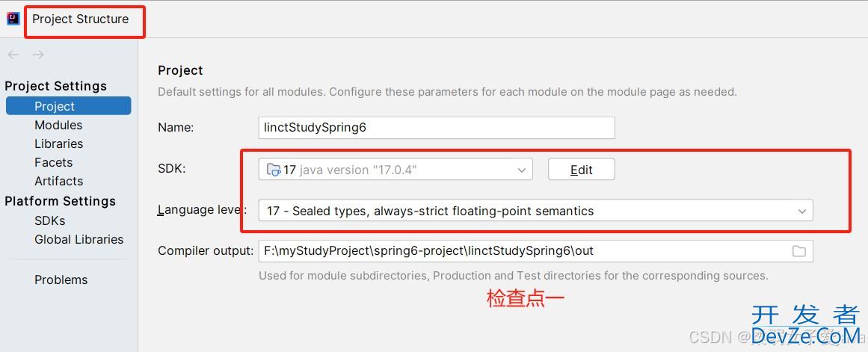Show the Problems list
Image resolution: width=868 pixels, height=352 pixels.
(61, 280)
